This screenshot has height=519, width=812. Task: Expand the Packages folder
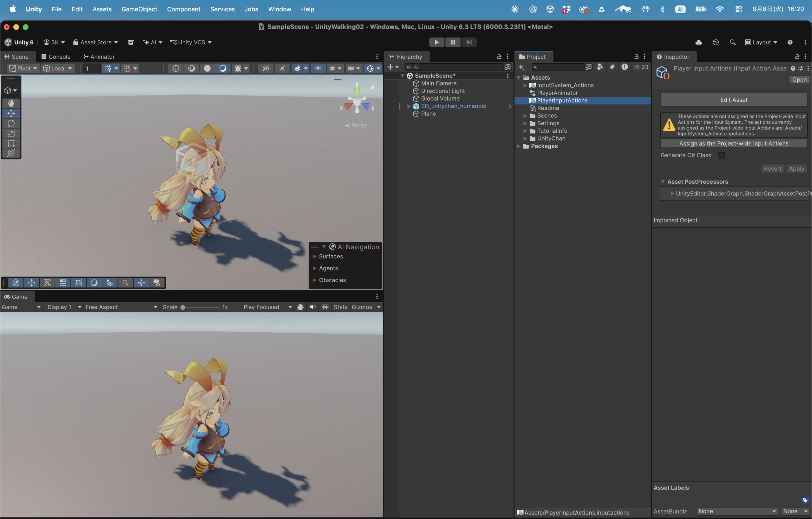coord(519,146)
